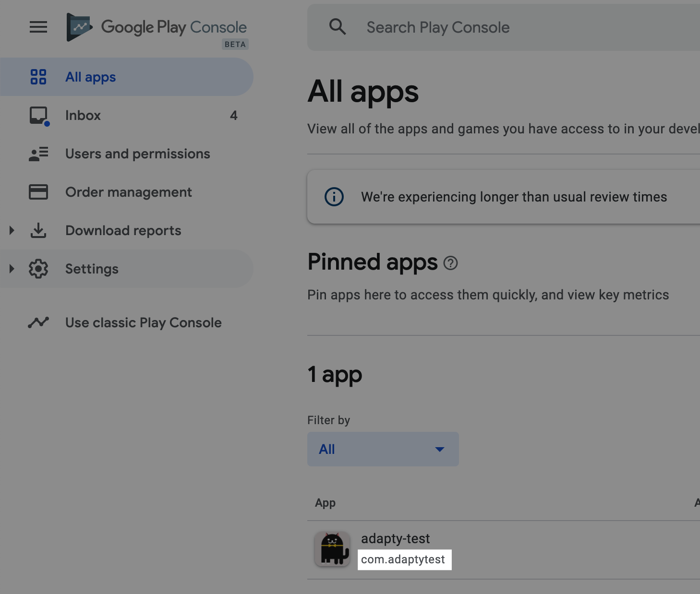This screenshot has height=594, width=700.
Task: Click the Pinned apps heading
Action: tap(373, 262)
